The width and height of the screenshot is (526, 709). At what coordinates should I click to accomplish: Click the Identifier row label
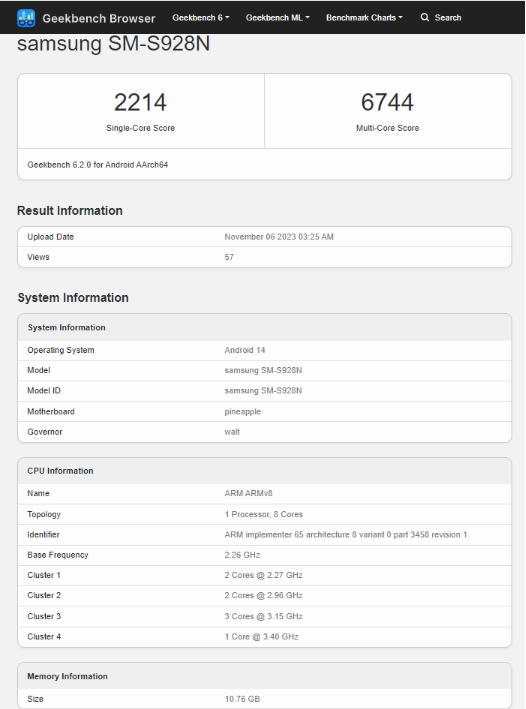43,534
